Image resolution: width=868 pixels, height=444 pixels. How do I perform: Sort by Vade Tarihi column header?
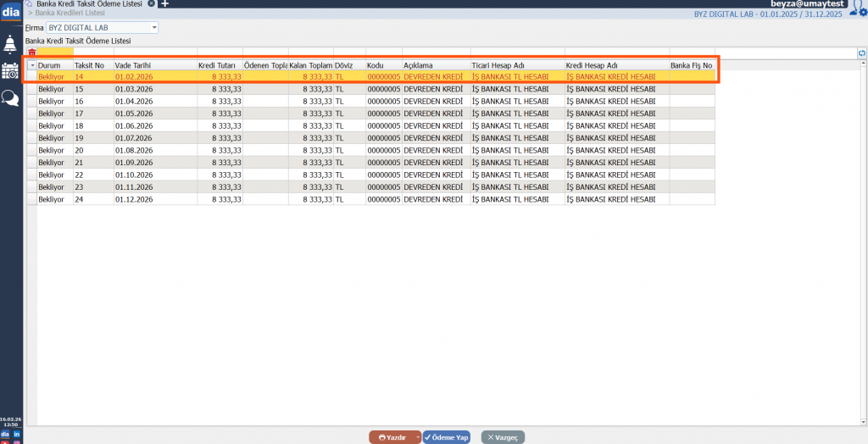click(x=133, y=65)
